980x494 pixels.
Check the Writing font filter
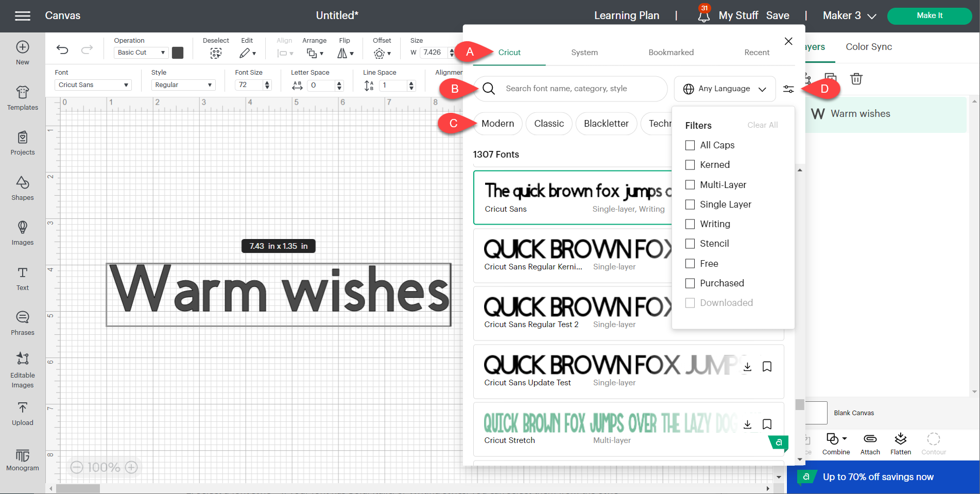pos(690,224)
